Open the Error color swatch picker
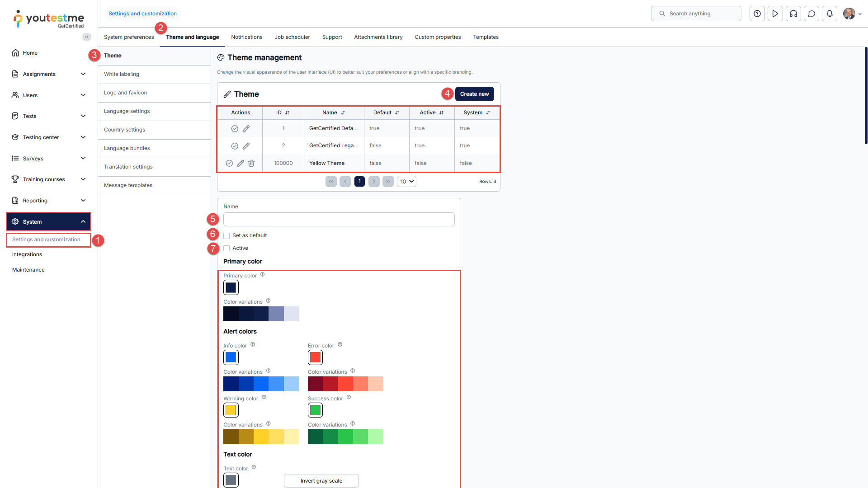868x488 pixels. (315, 357)
